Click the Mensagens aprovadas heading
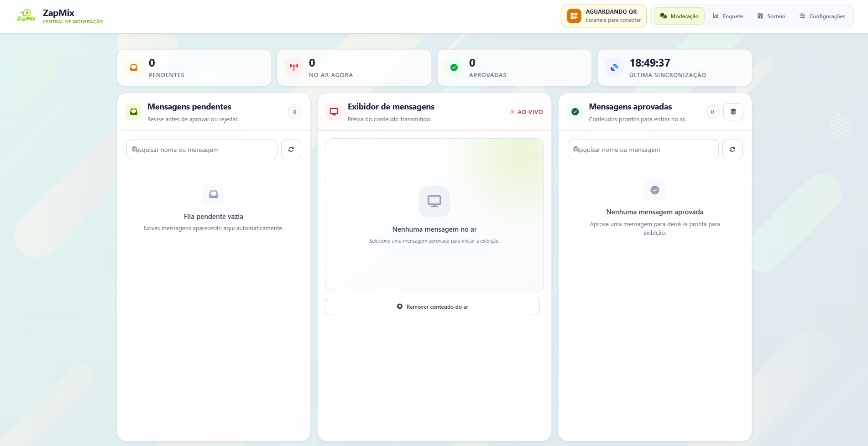868x446 pixels. [630, 107]
